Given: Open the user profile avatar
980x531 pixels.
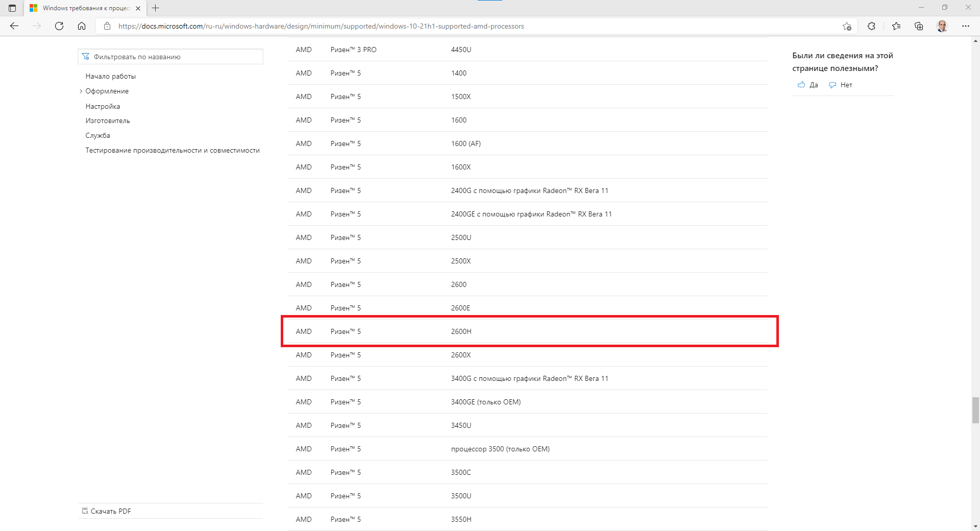Looking at the screenshot, I should click(942, 26).
